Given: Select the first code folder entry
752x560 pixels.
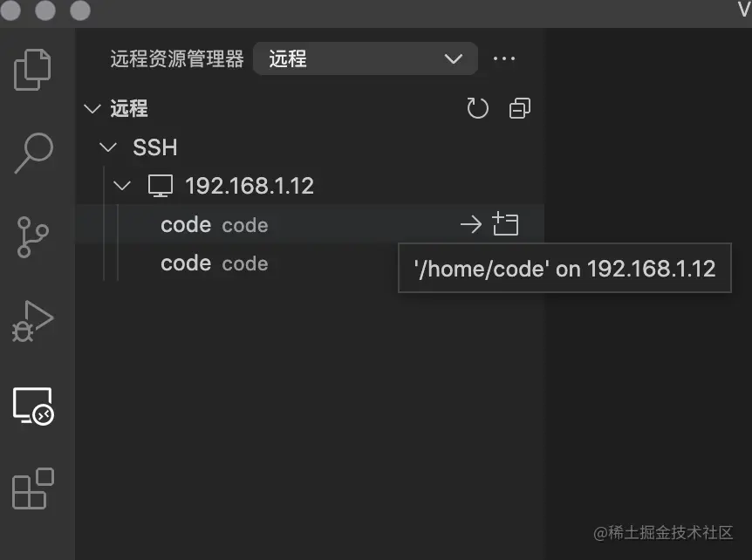Looking at the screenshot, I should pos(310,224).
